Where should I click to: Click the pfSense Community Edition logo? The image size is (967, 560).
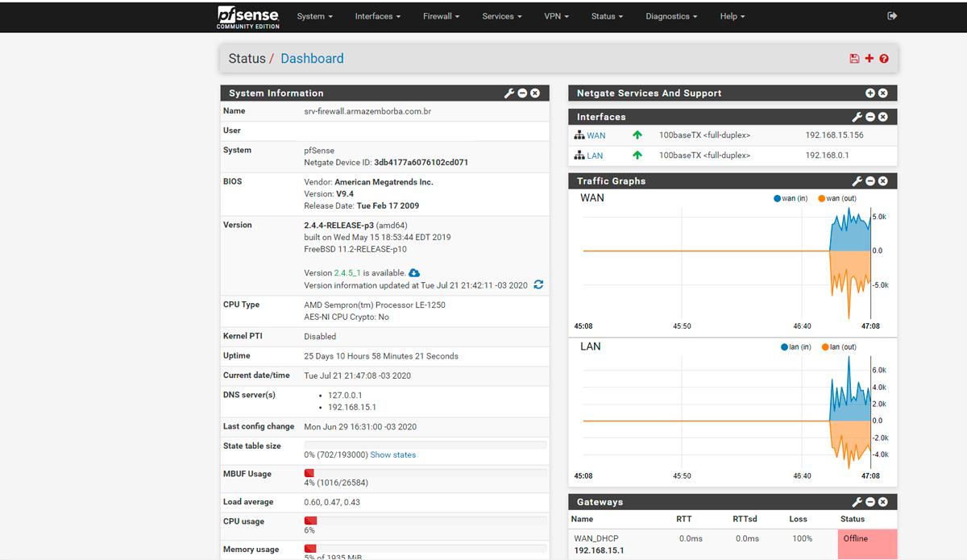(247, 17)
